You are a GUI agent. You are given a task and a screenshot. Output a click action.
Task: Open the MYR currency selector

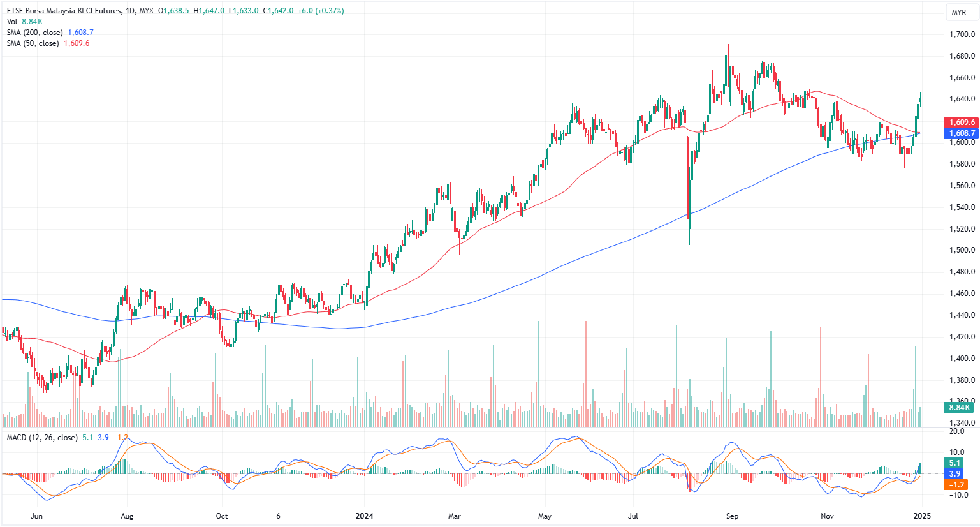958,13
